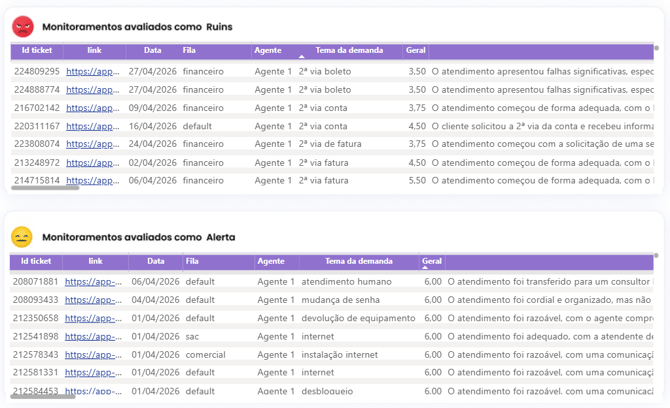
Task: Sort Ruins table by Geral column header
Action: (415, 50)
